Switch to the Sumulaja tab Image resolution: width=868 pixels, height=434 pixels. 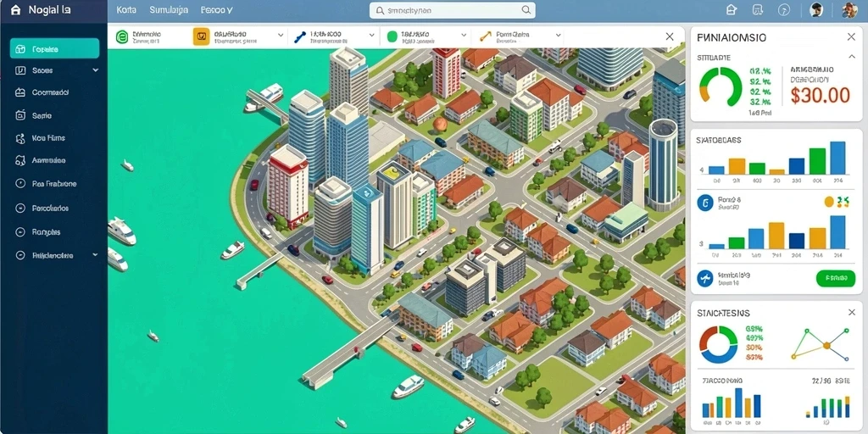pos(169,10)
